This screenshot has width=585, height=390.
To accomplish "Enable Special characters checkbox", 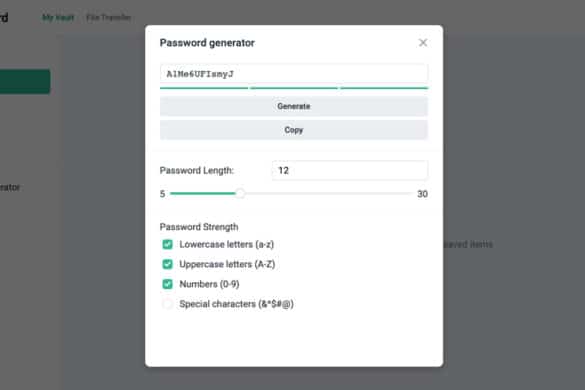I will click(x=168, y=304).
